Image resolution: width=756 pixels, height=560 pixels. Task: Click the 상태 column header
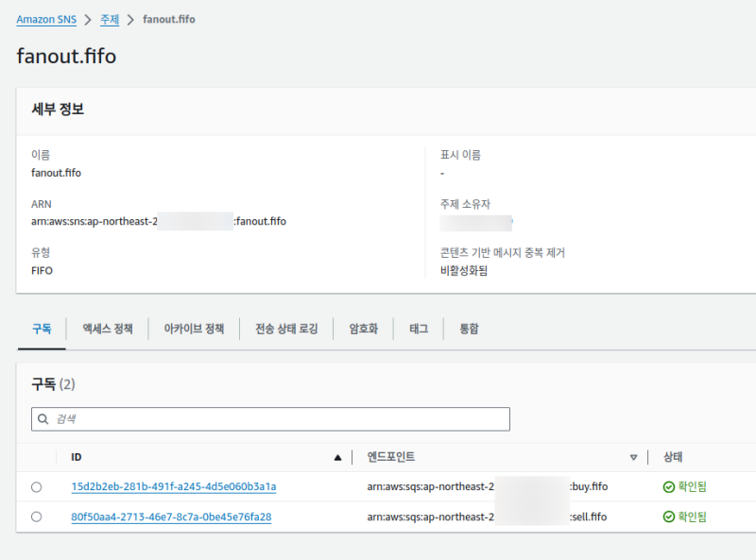(674, 458)
